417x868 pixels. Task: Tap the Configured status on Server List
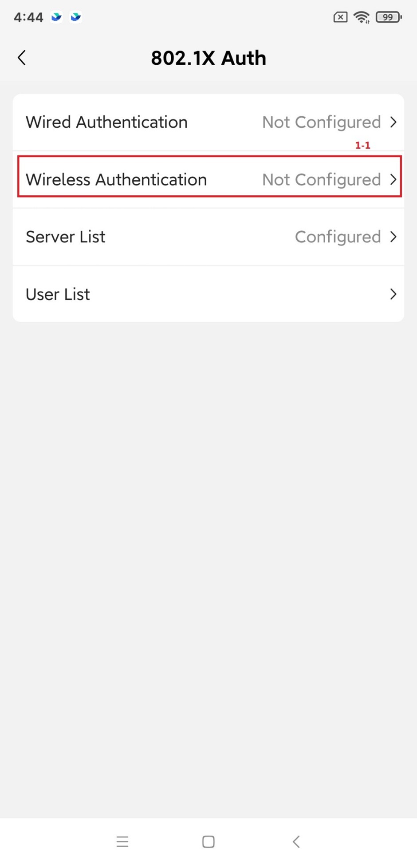tap(338, 237)
